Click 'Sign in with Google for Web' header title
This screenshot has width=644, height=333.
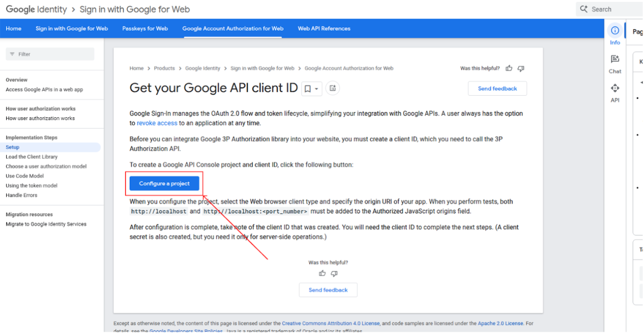click(134, 9)
